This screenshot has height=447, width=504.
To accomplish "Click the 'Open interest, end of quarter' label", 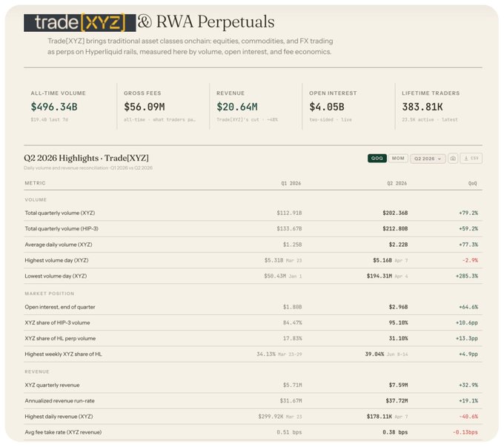I will (60, 307).
